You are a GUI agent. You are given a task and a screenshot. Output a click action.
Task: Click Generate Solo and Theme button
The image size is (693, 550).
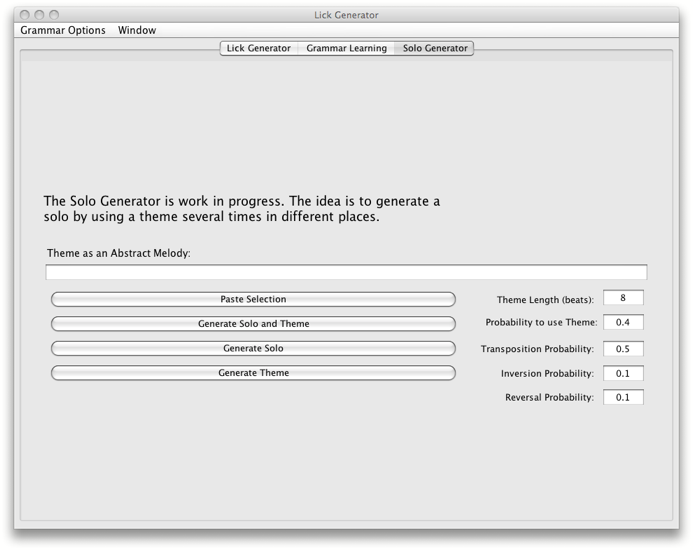point(253,324)
